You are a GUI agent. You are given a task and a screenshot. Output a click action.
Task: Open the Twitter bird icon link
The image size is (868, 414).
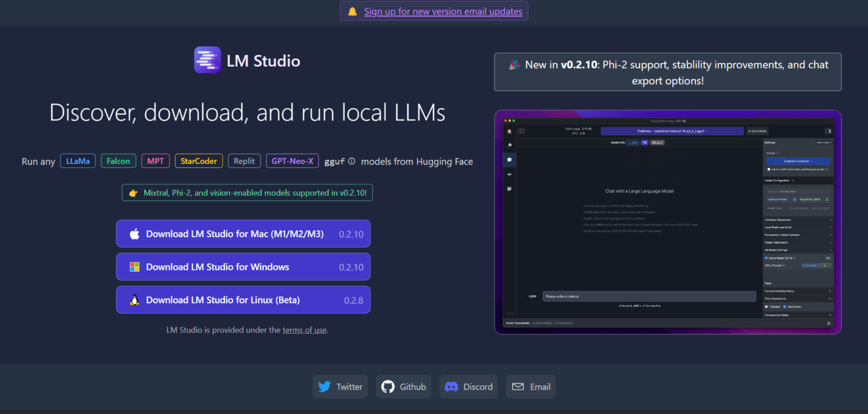(324, 387)
